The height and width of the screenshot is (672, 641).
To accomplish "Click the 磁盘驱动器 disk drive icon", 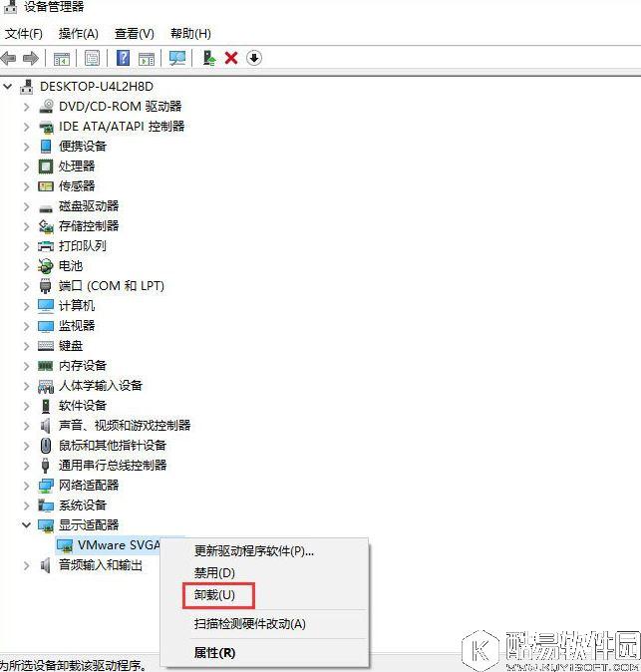I will 46,208.
